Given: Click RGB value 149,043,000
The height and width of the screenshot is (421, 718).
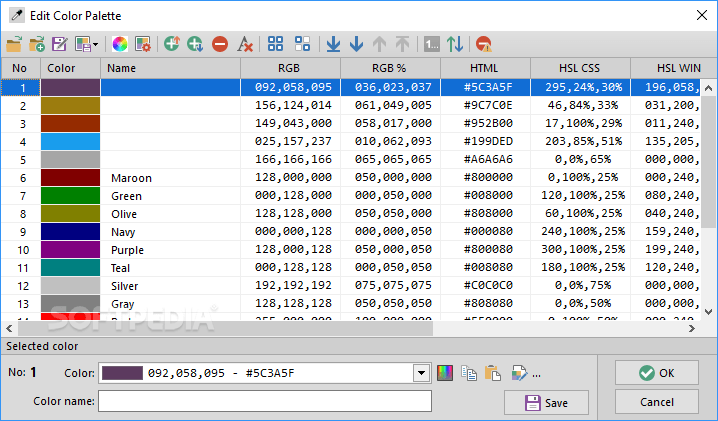Looking at the screenshot, I should click(293, 123).
